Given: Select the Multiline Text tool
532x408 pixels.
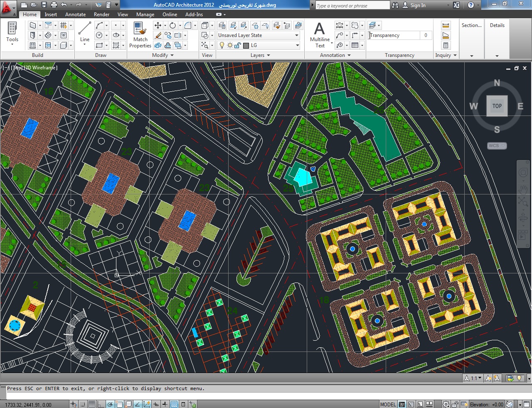Looking at the screenshot, I should click(320, 35).
